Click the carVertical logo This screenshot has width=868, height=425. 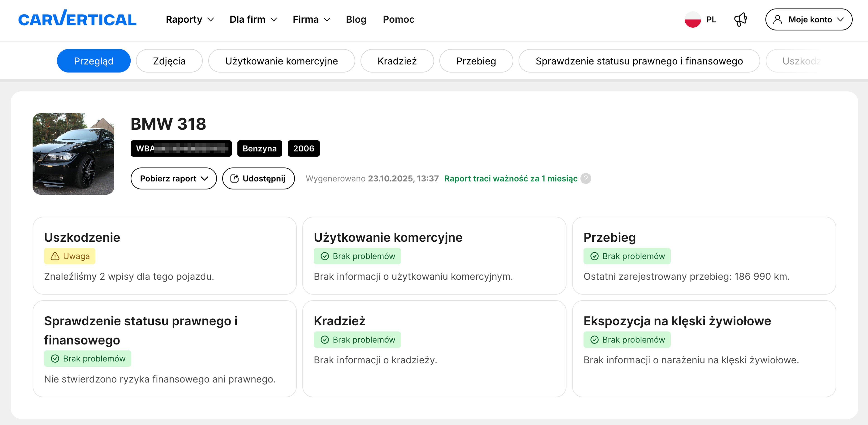pyautogui.click(x=77, y=19)
